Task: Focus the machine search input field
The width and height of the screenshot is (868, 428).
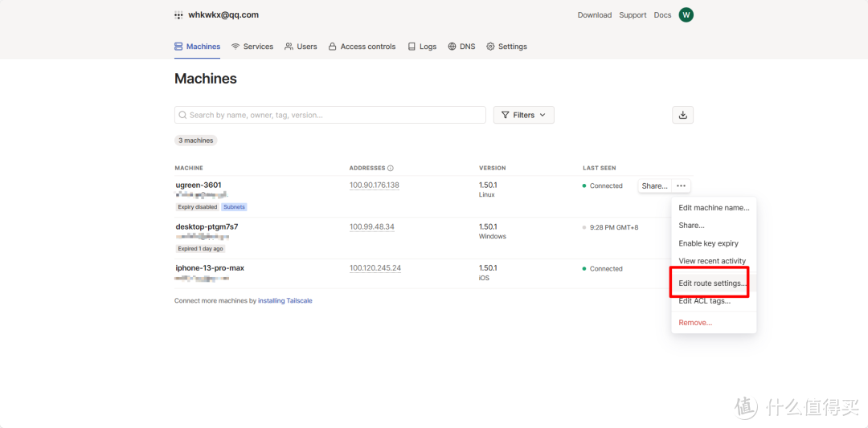Action: tap(330, 115)
